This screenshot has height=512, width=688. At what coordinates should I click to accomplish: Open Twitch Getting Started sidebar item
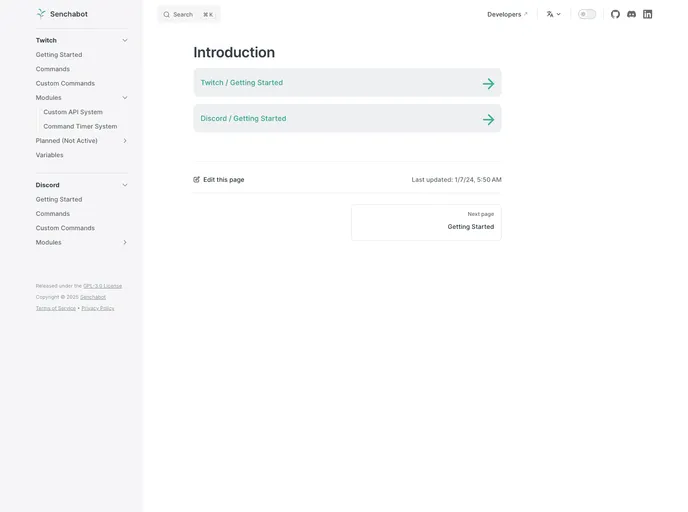tap(59, 55)
